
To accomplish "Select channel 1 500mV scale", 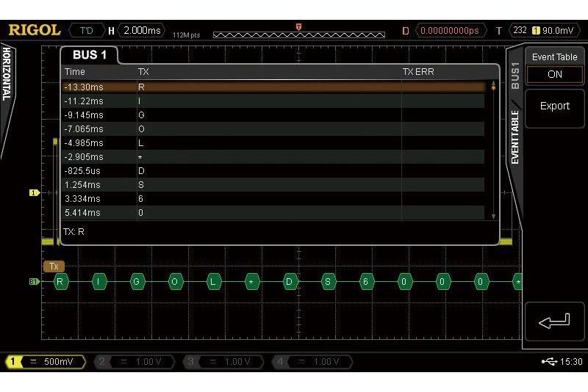I will (45, 362).
